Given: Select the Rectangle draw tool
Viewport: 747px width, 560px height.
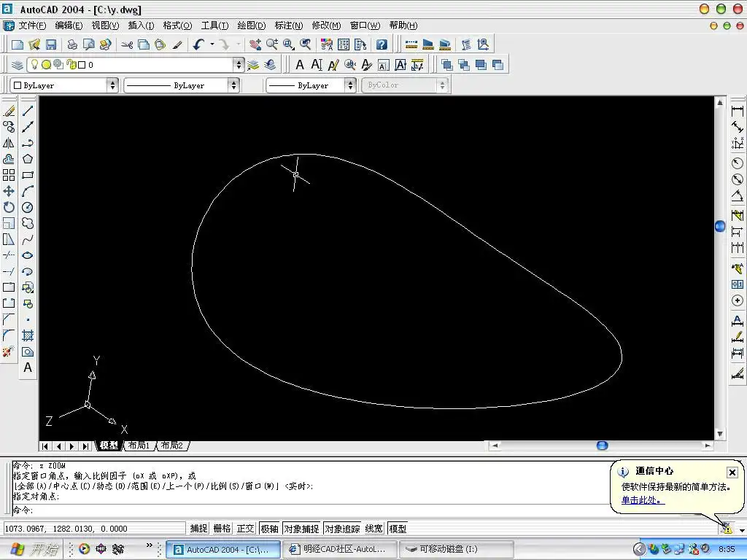Looking at the screenshot, I should coord(28,175).
